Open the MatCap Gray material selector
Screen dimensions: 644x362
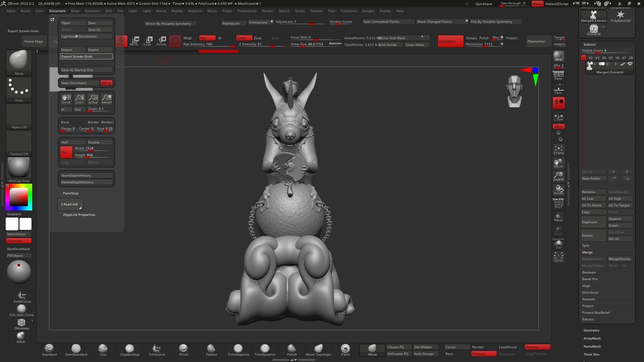[x=19, y=170]
